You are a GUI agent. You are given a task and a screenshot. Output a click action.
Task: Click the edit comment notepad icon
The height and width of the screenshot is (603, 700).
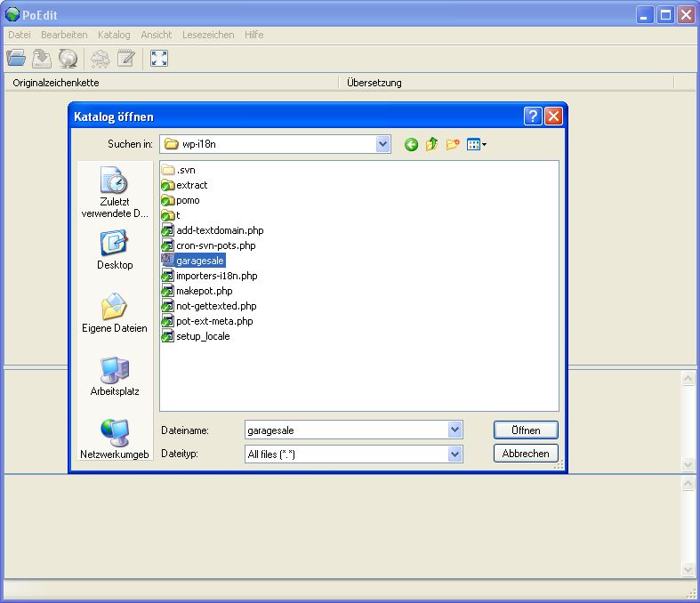pyautogui.click(x=126, y=59)
